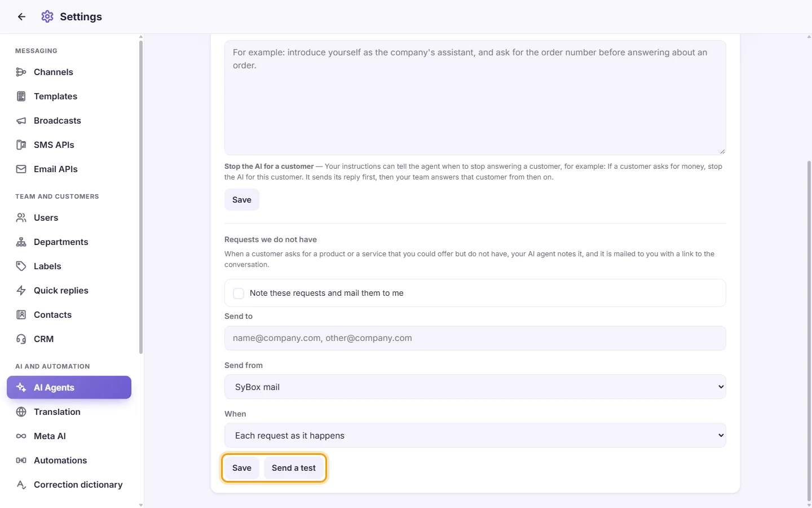Enable 'Note these requests and mail them' checkbox
The image size is (812, 508).
click(x=239, y=294)
